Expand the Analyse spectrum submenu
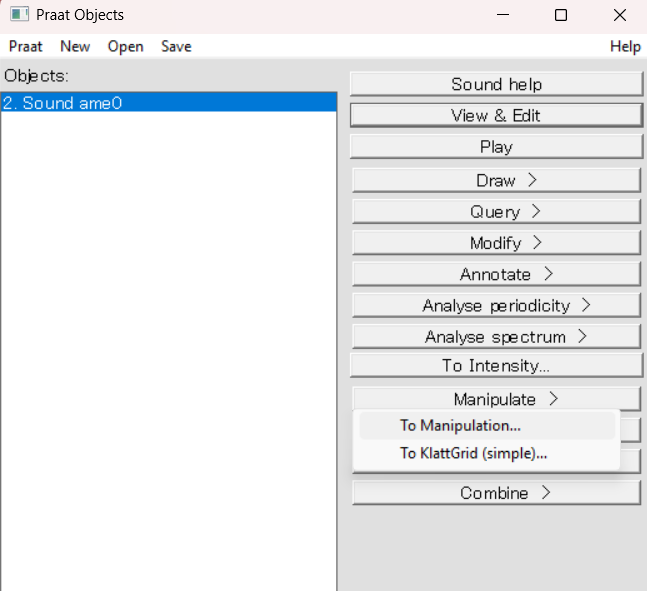Image resolution: width=647 pixels, height=591 pixels. 496,337
